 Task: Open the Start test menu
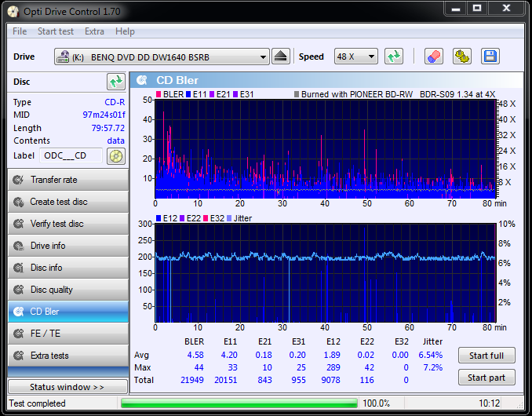pyautogui.click(x=56, y=31)
